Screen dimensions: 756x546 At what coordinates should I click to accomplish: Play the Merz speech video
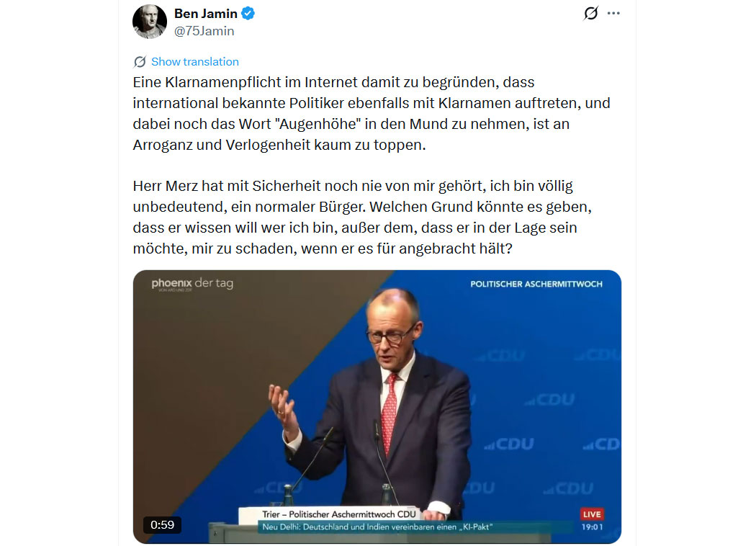pos(377,406)
